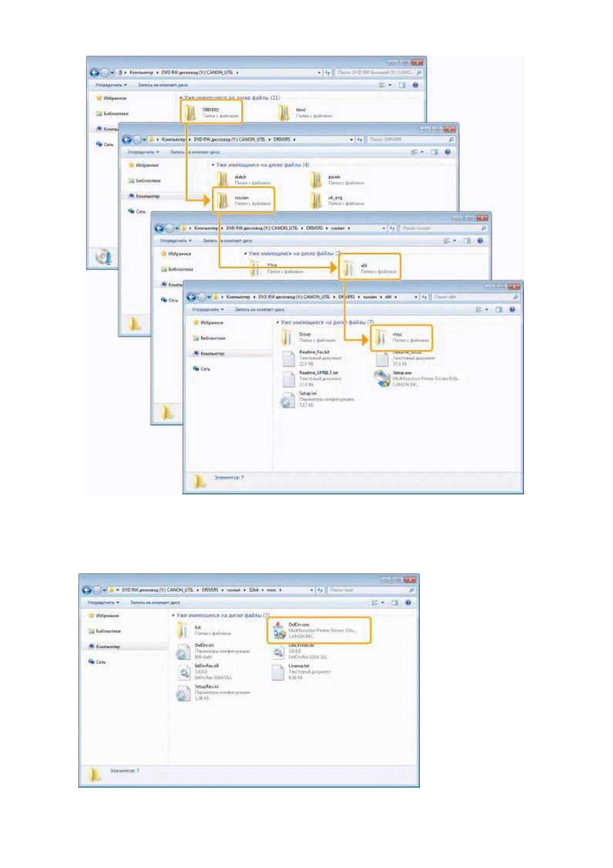
Task: Open the russian folder
Action: click(223, 200)
